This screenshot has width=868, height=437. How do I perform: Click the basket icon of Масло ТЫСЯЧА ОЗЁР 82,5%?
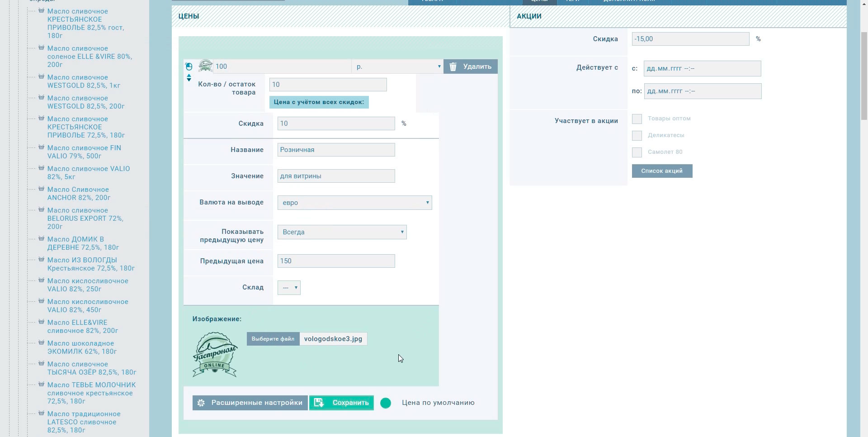[41, 364]
